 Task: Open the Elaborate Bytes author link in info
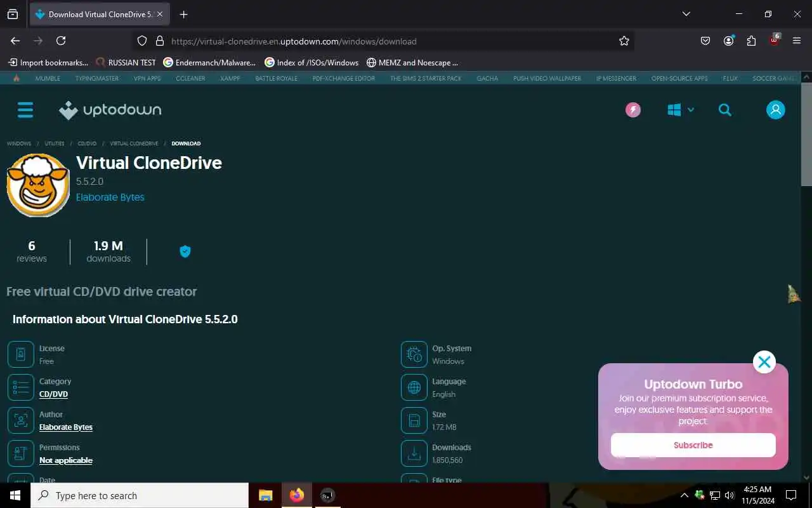(x=66, y=427)
